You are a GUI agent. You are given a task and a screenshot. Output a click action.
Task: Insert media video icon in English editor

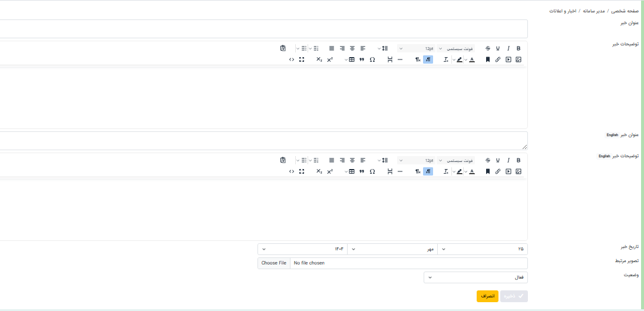point(508,171)
